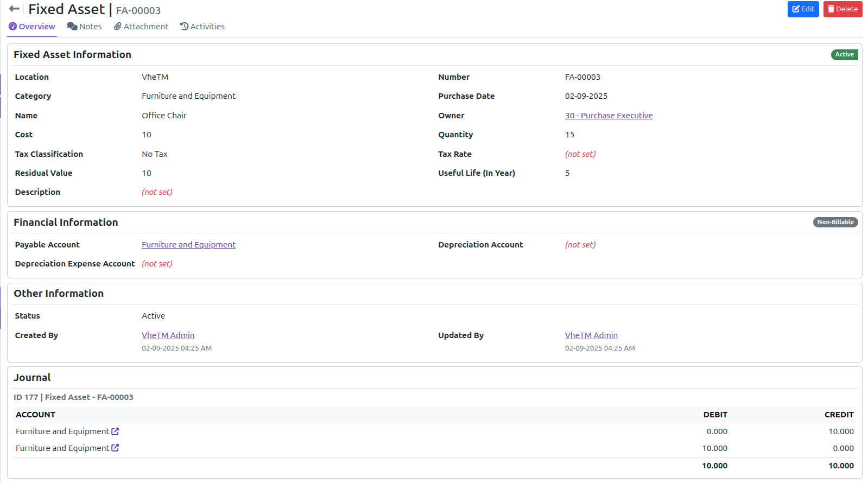Select the Office Chair name value
The image size is (868, 483).
pyautogui.click(x=164, y=116)
